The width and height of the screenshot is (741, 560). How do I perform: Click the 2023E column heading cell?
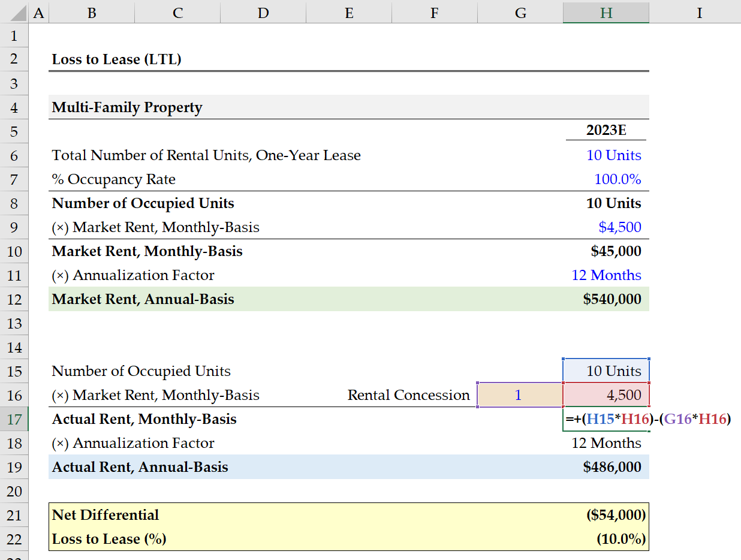pos(606,131)
